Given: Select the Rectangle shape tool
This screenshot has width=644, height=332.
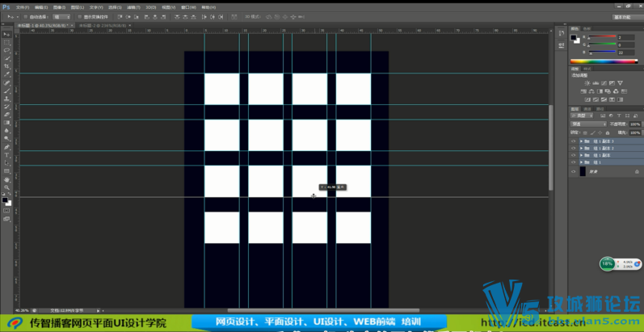Looking at the screenshot, I should click(6, 171).
